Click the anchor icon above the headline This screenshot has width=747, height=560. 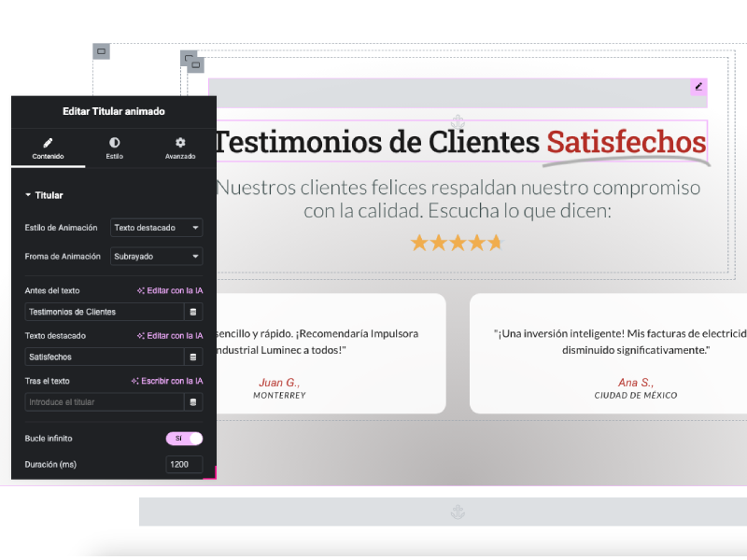coord(458,121)
